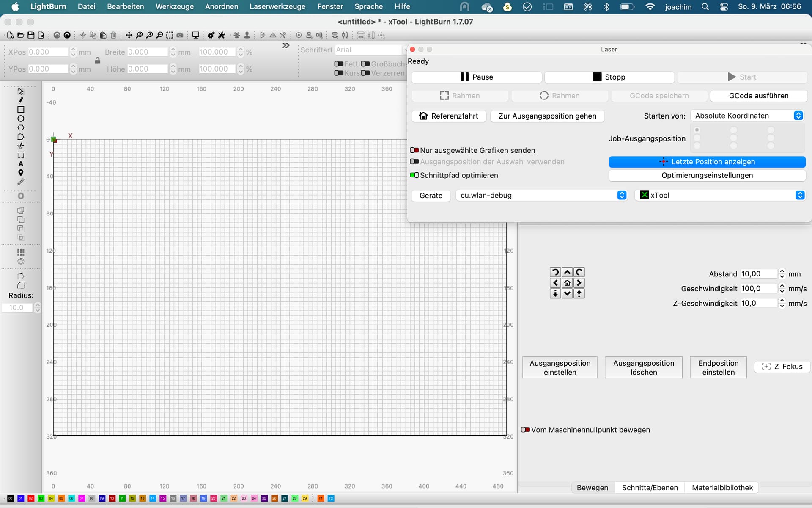Screen dimensions: 812x508
Task: Open the device settings wrench-screwdriver icon
Action: click(221, 35)
